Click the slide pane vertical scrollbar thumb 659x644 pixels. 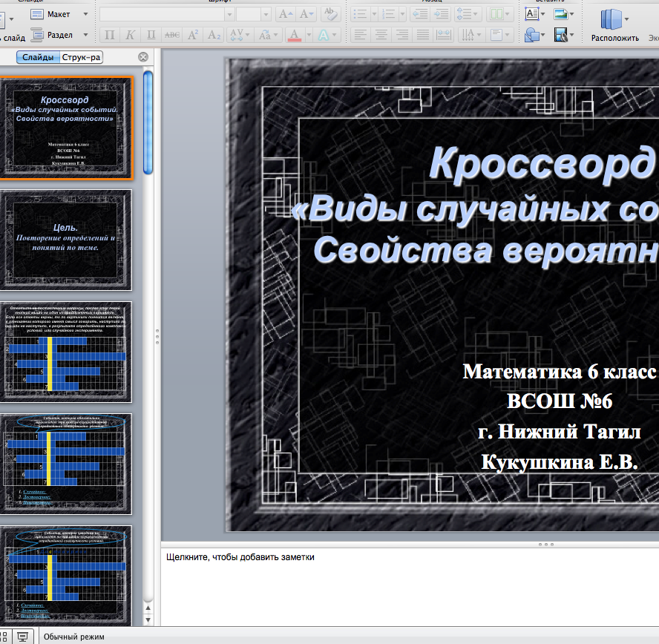coord(148,122)
